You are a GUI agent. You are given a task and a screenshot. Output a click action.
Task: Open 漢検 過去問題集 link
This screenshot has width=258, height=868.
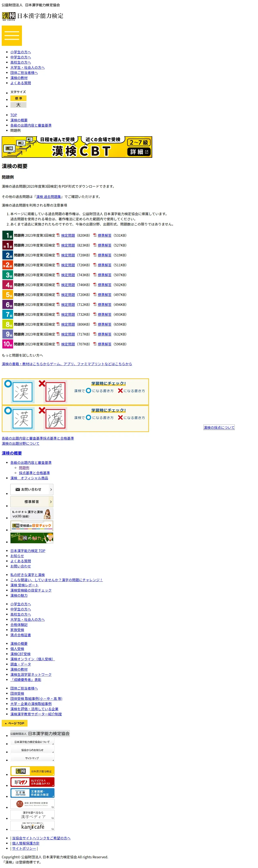click(49, 197)
